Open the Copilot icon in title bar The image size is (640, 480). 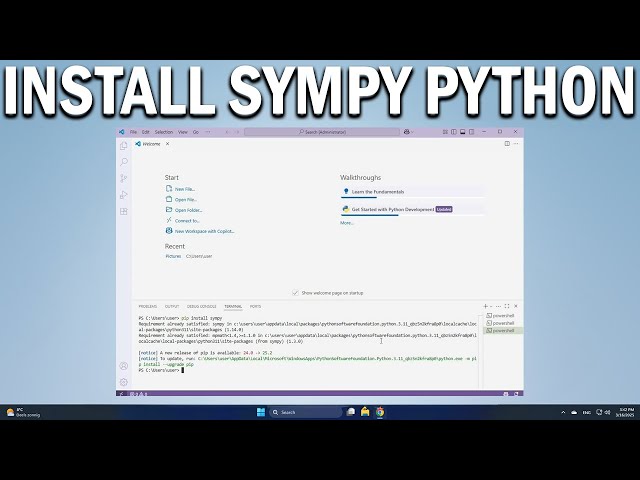pyautogui.click(x=407, y=132)
